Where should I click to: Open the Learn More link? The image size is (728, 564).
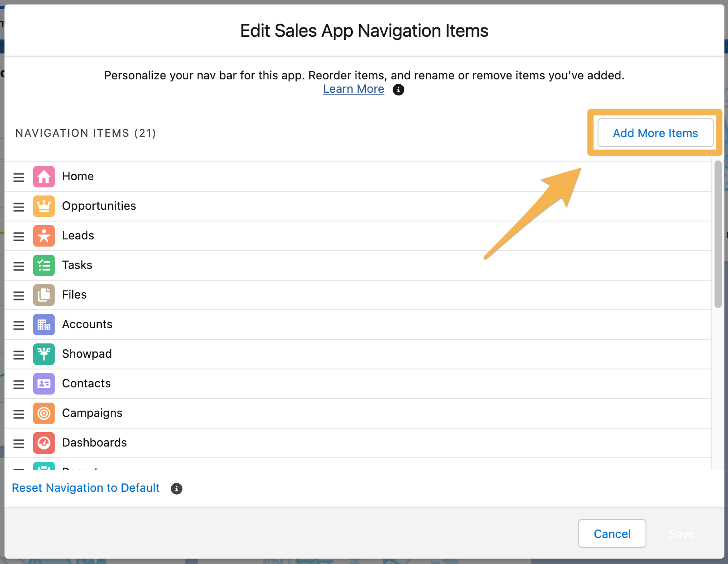[353, 89]
